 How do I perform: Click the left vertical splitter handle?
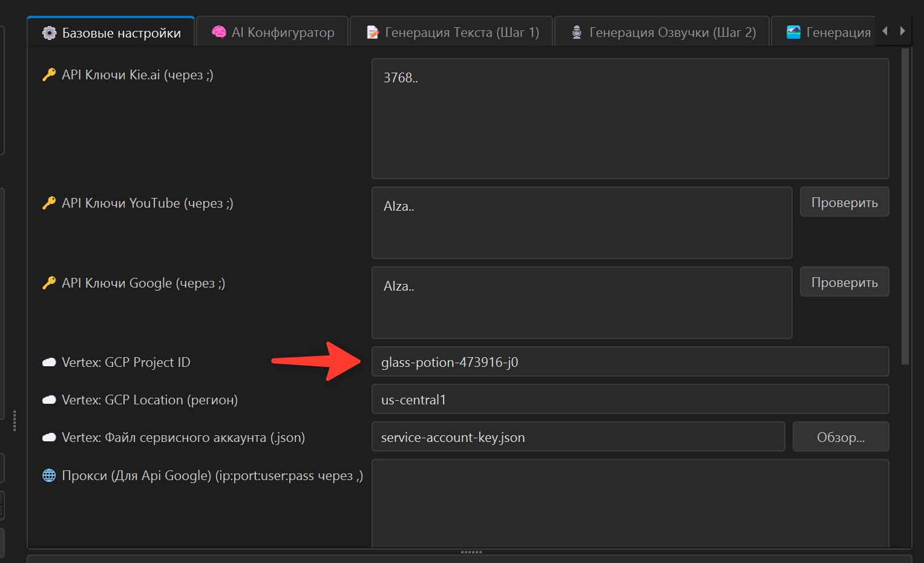tap(14, 420)
